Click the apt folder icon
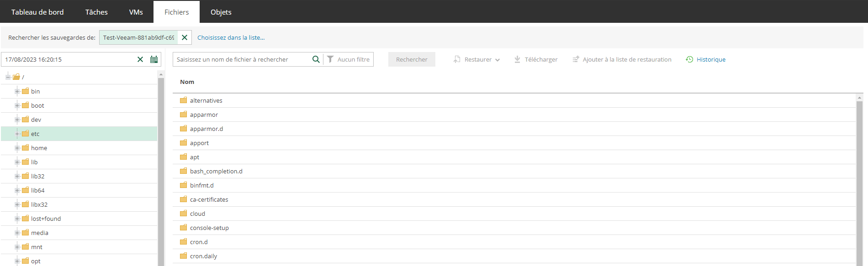This screenshot has width=868, height=266. click(x=184, y=156)
